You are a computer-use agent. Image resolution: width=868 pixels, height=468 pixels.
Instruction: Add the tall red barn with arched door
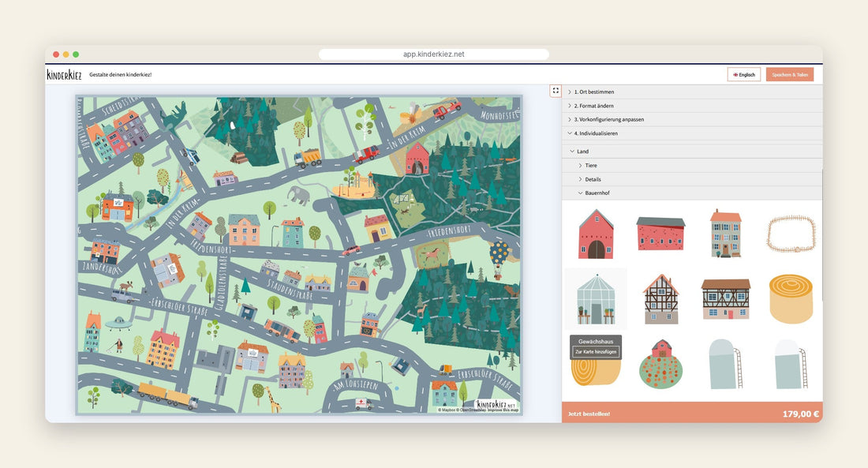click(x=597, y=234)
